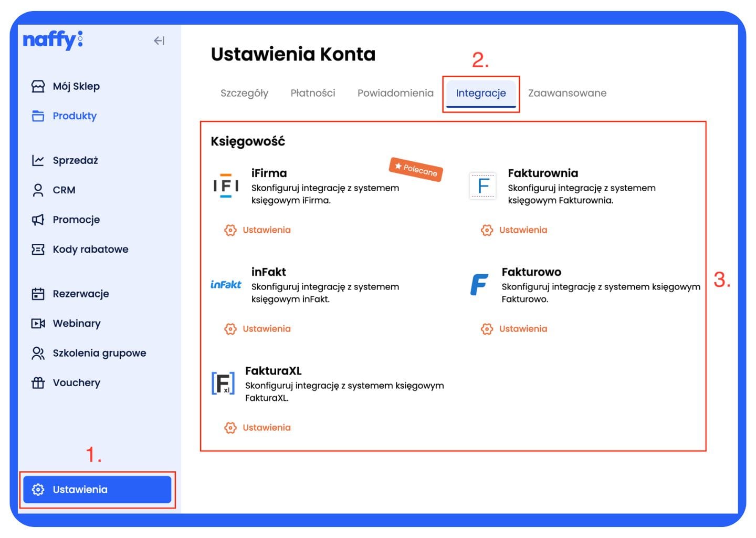Image resolution: width=756 pixels, height=538 pixels.
Task: Click the Fakturowo integration title
Action: (531, 272)
